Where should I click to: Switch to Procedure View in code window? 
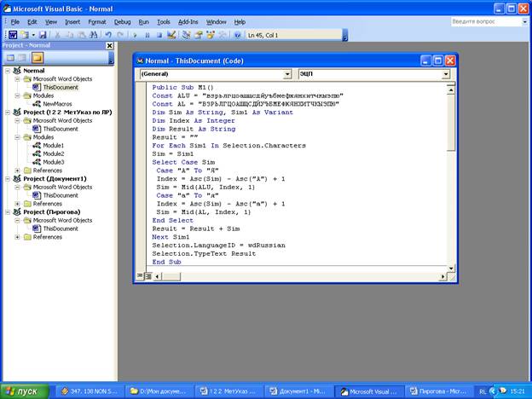[x=139, y=275]
